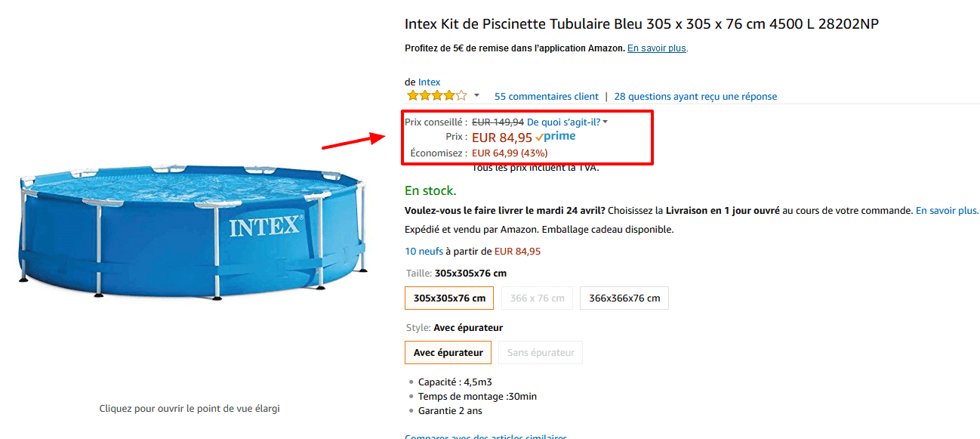Visit the Intex brand link
The height and width of the screenshot is (439, 980).
(x=430, y=82)
